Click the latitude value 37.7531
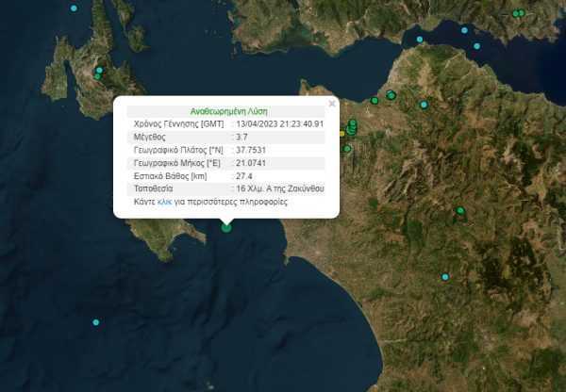This screenshot has width=566, height=392. pyautogui.click(x=250, y=150)
